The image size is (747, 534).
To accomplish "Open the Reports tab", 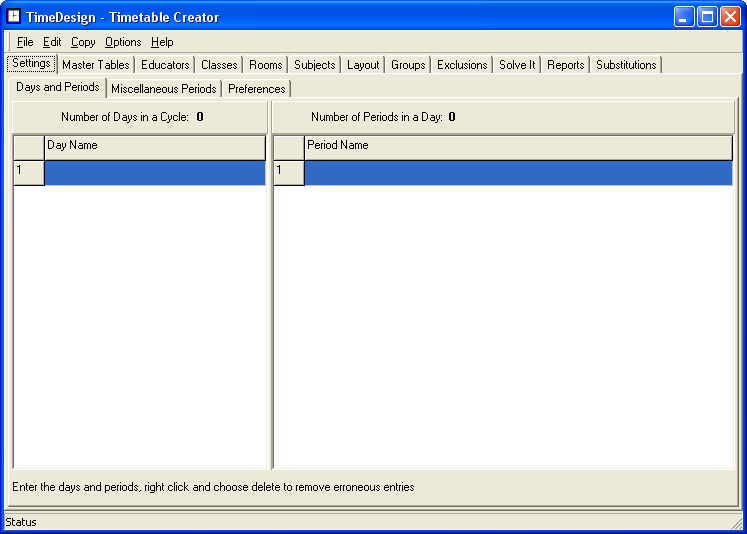I will (x=565, y=65).
